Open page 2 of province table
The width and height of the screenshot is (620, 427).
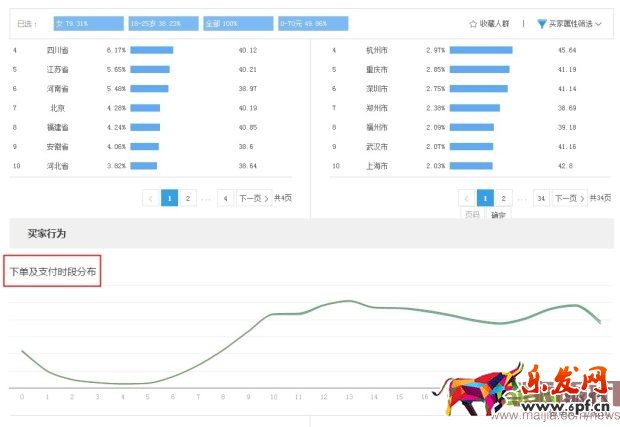(x=189, y=198)
